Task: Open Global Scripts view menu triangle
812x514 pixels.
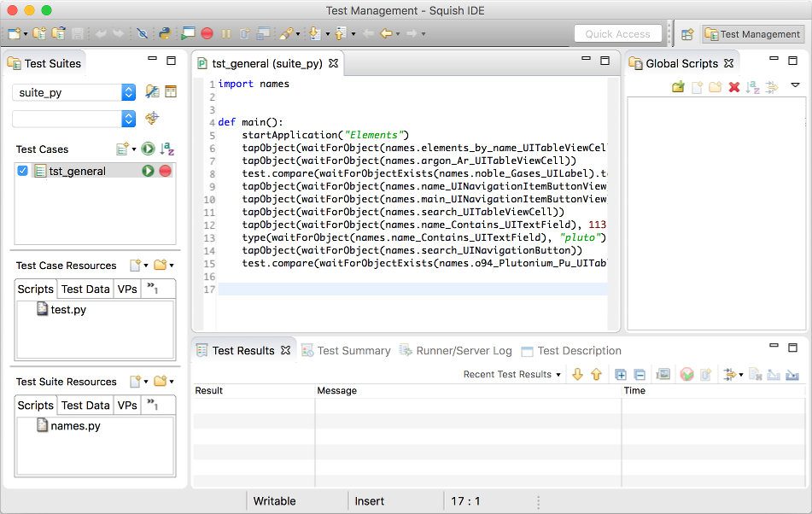Action: [795, 85]
